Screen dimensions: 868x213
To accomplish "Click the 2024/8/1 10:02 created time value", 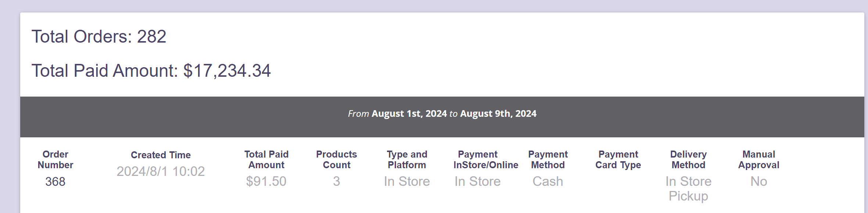I will [161, 171].
